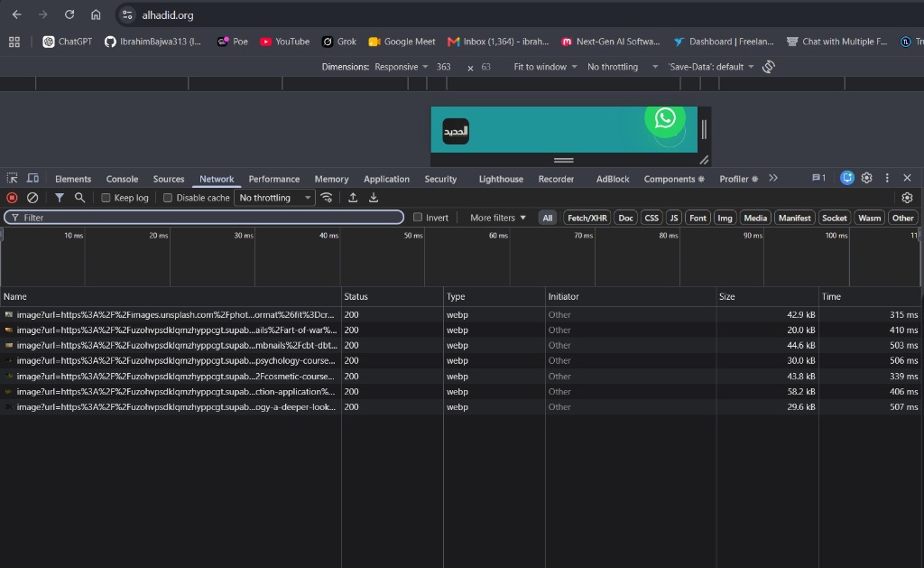Screen dimensions: 924x568
Task: Rotate the device viewport icon
Action: 769,67
